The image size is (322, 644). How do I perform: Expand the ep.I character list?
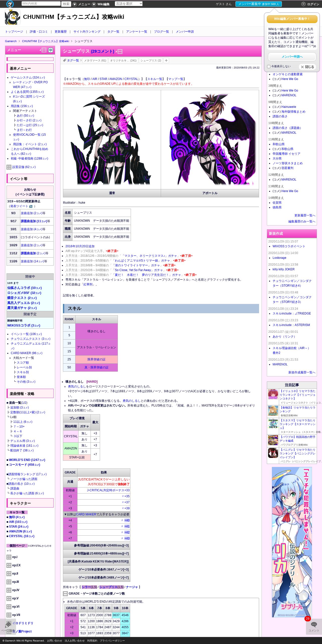click(x=9, y=557)
